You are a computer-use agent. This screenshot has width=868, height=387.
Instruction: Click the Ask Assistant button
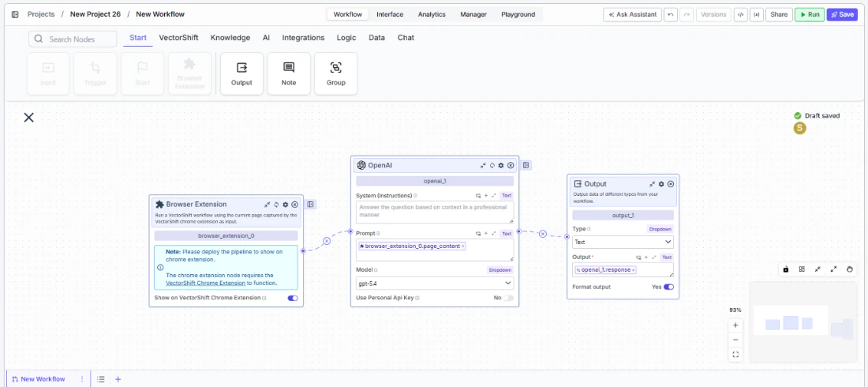(633, 14)
